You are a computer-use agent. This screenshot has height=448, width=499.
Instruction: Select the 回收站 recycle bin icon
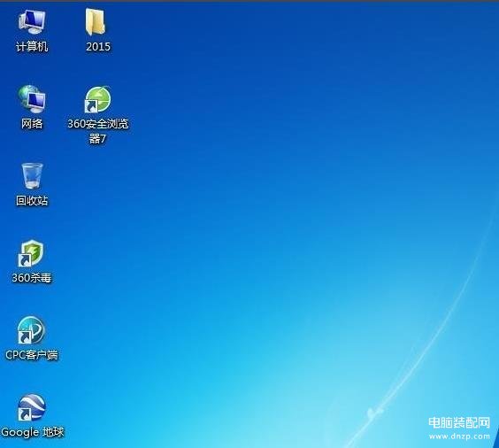click(x=32, y=176)
